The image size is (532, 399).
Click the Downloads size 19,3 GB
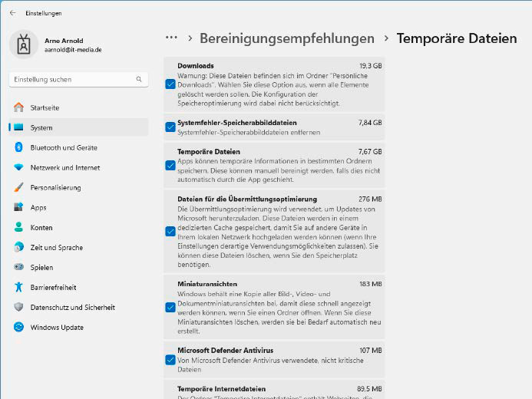(x=371, y=66)
